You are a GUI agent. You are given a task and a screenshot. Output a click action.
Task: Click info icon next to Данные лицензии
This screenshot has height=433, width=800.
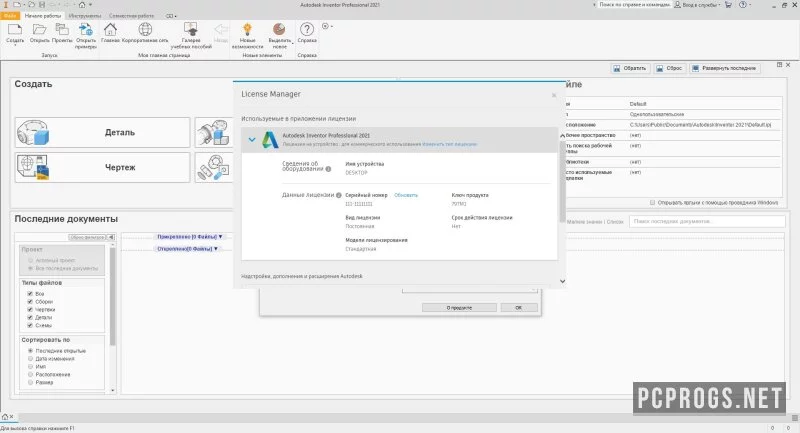pyautogui.click(x=338, y=195)
